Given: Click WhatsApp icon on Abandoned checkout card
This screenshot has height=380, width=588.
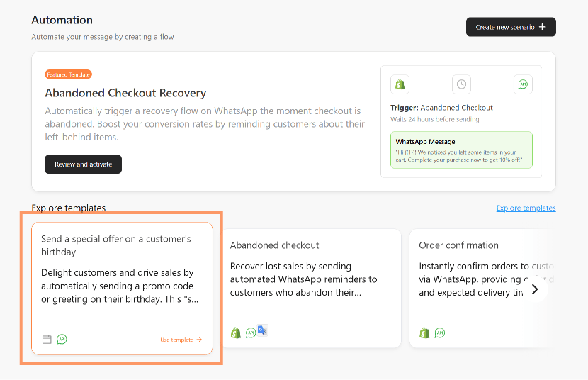Looking at the screenshot, I should (251, 332).
